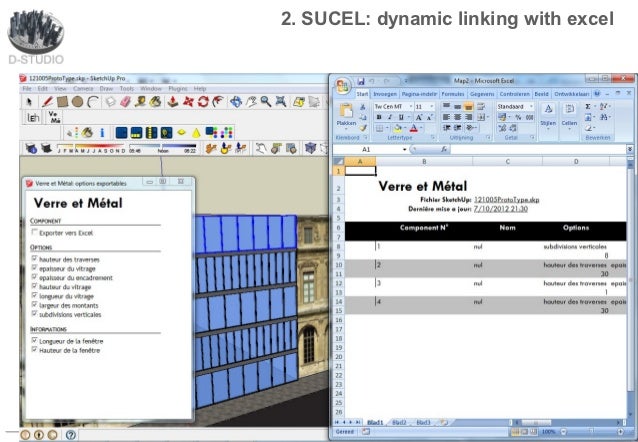This screenshot has width=638, height=442.
Task: Click the insert function fx button
Action: point(444,149)
